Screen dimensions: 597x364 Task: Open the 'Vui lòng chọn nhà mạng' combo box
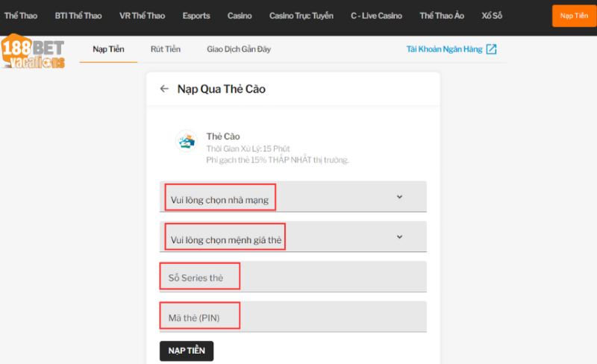(293, 197)
